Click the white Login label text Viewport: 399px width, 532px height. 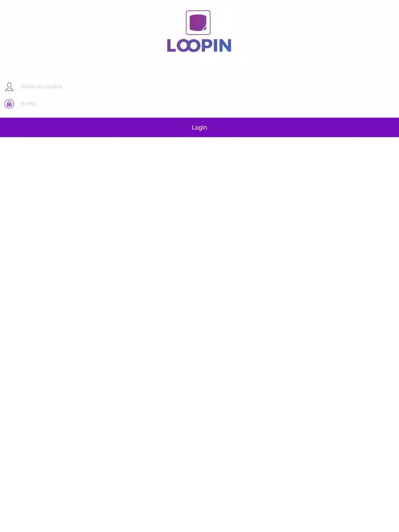point(199,127)
